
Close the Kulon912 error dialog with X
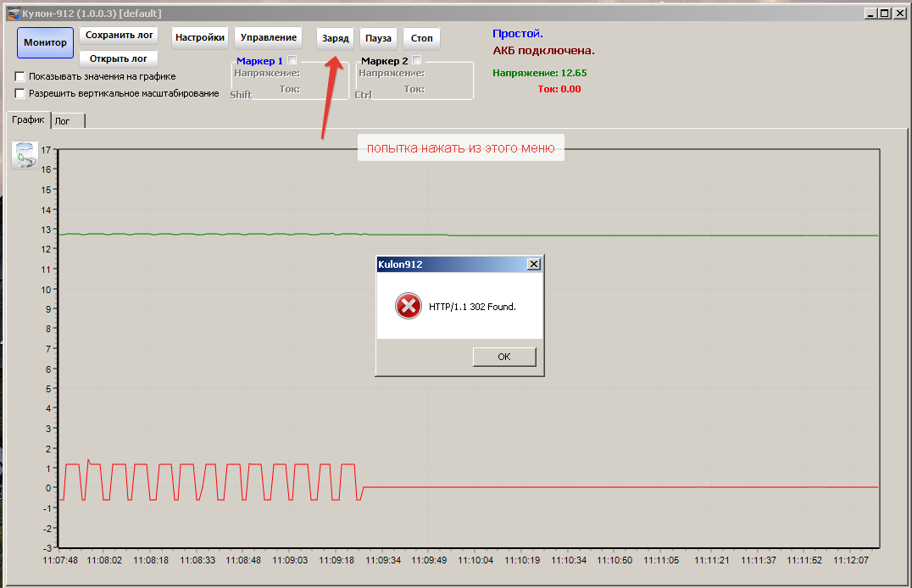pos(533,264)
